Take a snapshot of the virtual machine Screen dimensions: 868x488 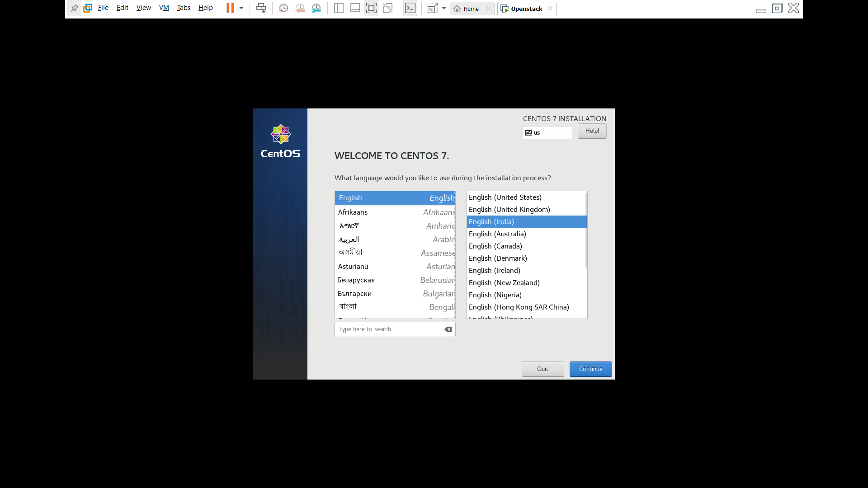click(283, 8)
